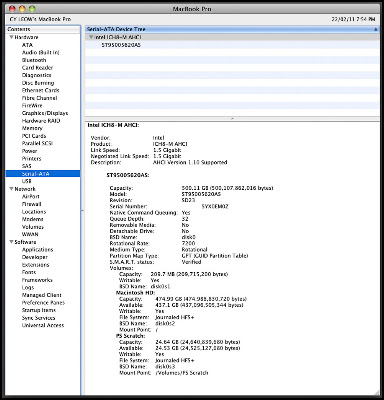The height and width of the screenshot is (400, 384).
Task: Open the Bluetooth hardware section
Action: point(34,60)
